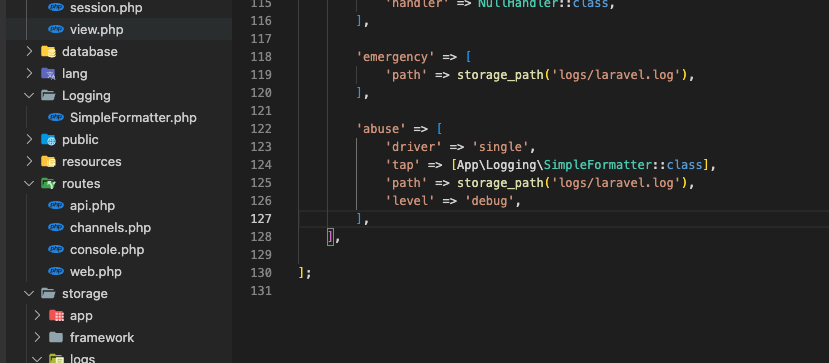
Task: Click the storage open-folder icon
Action: tap(48, 293)
